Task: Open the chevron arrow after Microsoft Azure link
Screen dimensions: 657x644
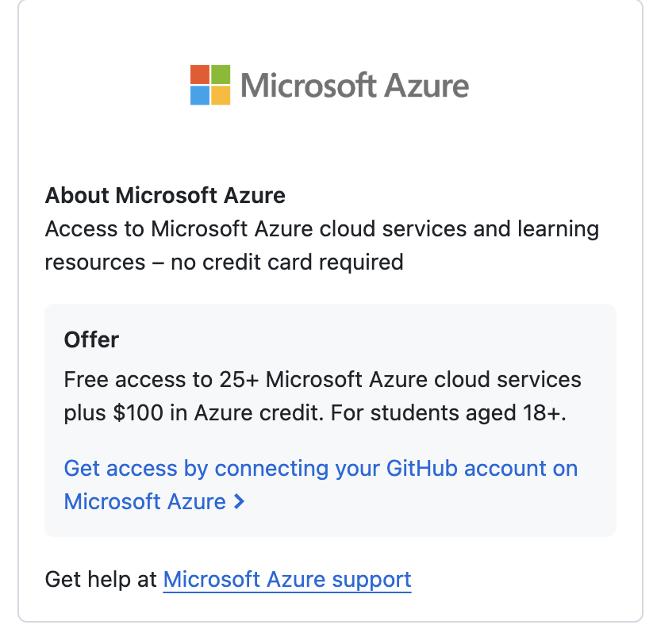Action: tap(239, 501)
